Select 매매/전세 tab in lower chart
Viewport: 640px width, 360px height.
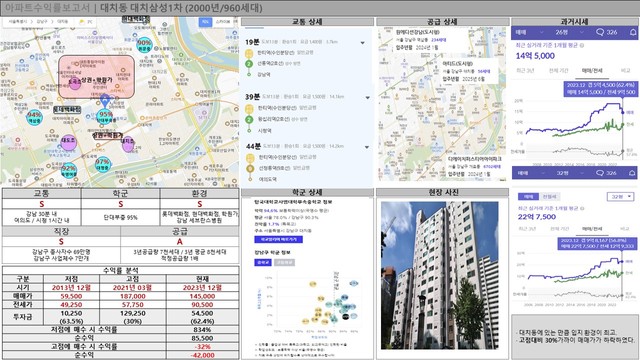[x=592, y=229]
